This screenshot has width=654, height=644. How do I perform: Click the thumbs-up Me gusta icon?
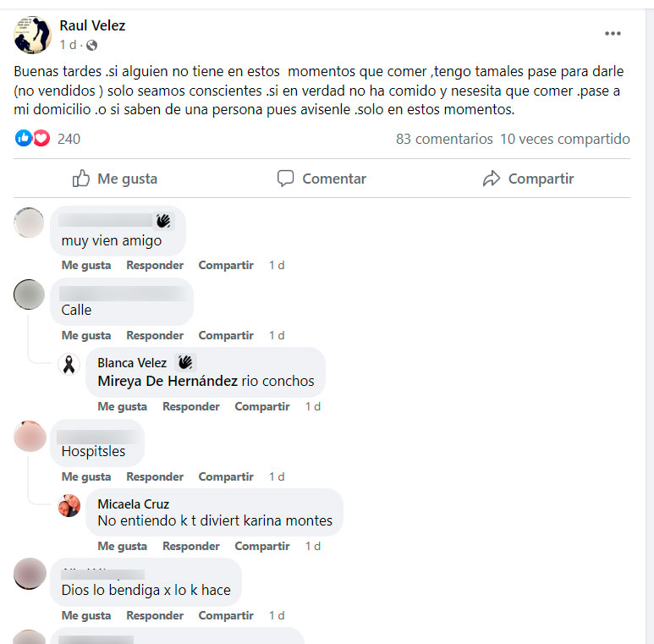(81, 178)
